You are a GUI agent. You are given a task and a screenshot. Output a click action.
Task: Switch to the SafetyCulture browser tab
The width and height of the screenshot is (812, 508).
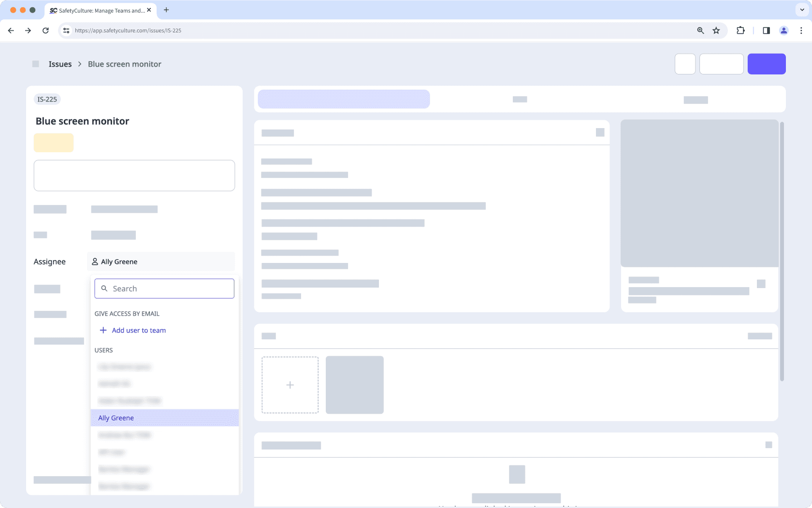(x=97, y=10)
